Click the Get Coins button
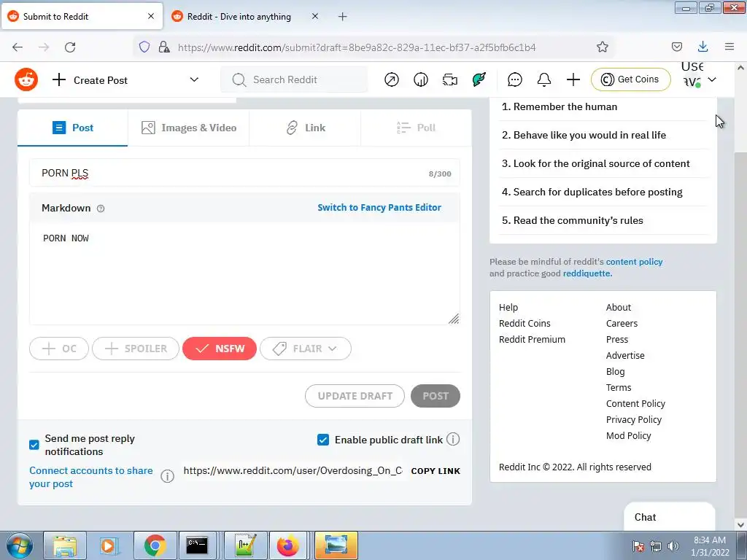The width and height of the screenshot is (747, 560). tap(631, 79)
